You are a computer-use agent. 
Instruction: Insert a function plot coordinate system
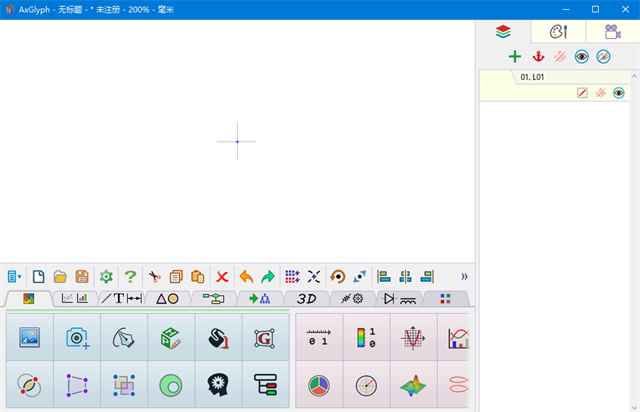point(413,337)
